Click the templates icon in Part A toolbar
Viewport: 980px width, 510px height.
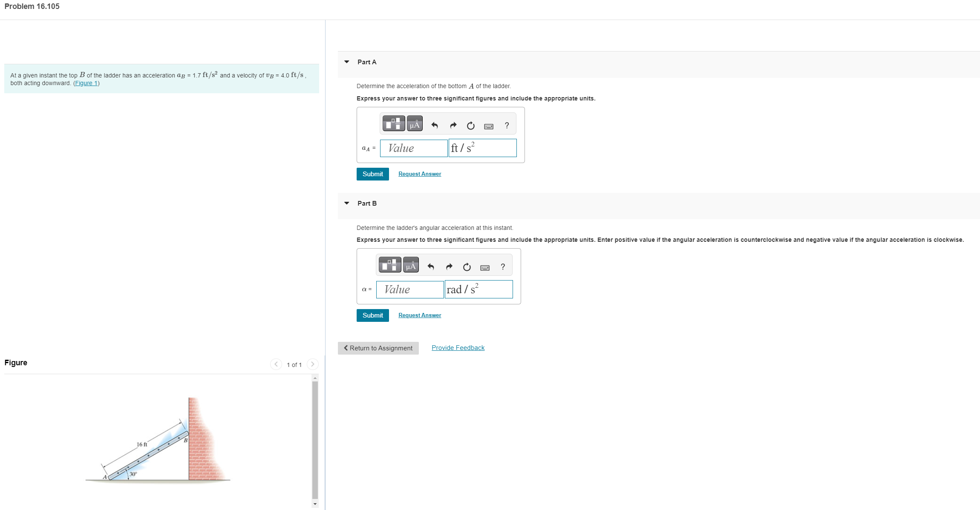pos(393,124)
